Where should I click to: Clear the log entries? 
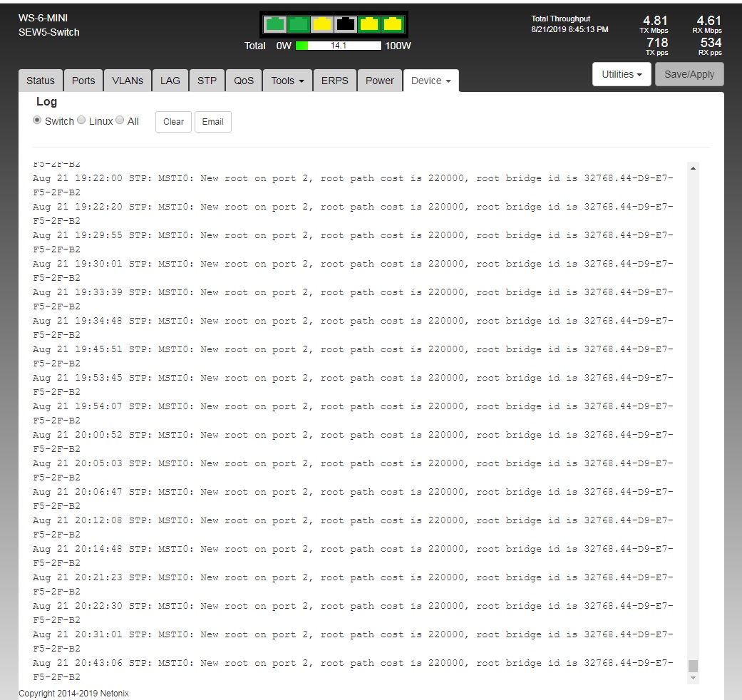click(173, 122)
